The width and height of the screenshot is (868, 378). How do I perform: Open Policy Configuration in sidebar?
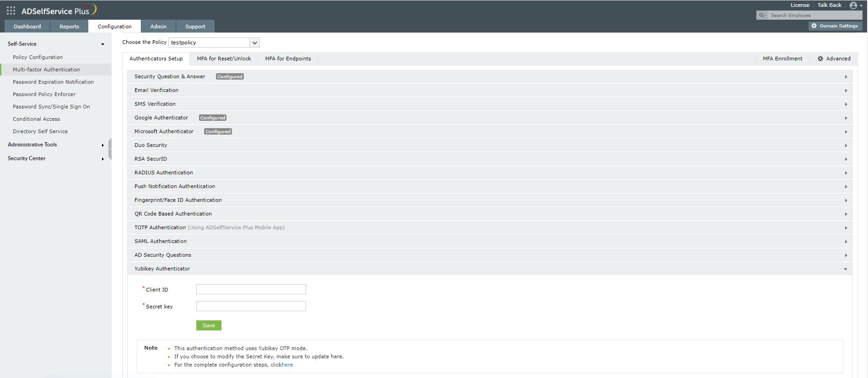(38, 57)
